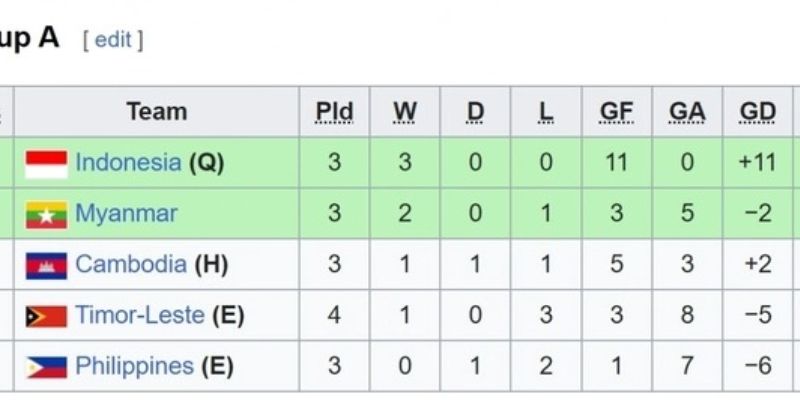Click the Indonesia flag icon
Viewport: 800px width, 400px height.
(x=46, y=163)
